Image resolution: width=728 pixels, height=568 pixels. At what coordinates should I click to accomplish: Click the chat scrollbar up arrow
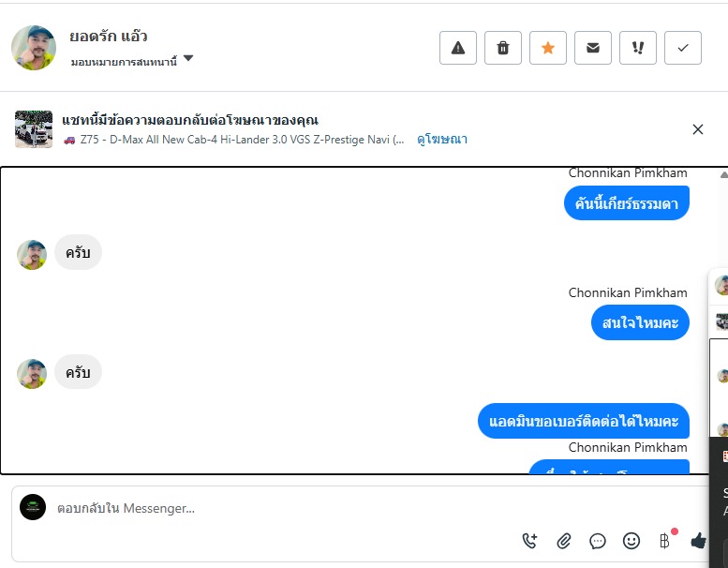pyautogui.click(x=722, y=174)
